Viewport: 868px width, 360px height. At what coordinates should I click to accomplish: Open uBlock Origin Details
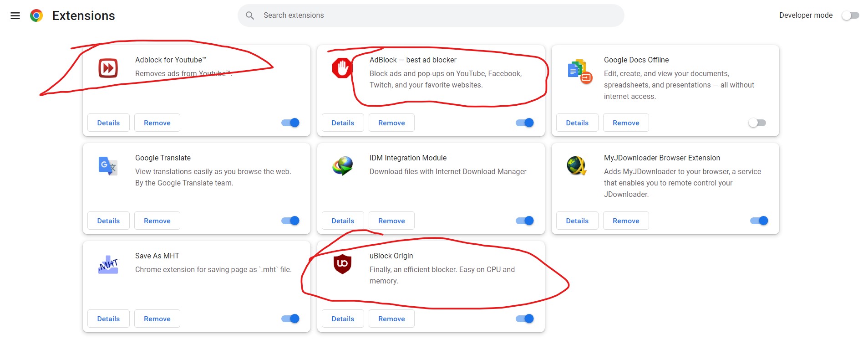click(x=343, y=319)
